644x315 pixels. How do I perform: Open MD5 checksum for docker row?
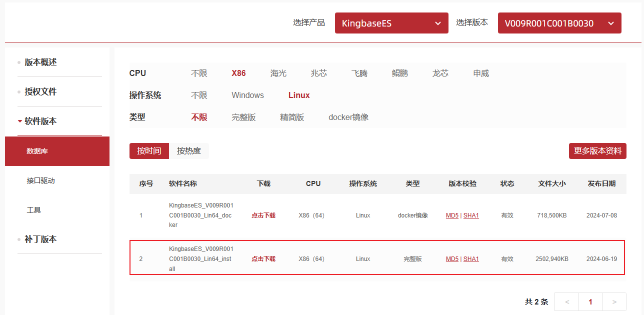tap(452, 215)
